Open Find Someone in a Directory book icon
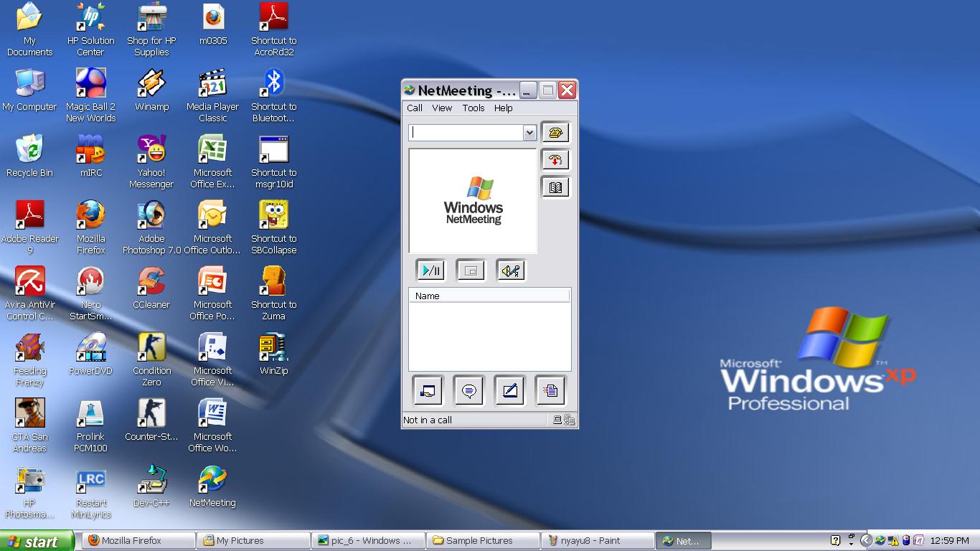This screenshot has height=551, width=980. [555, 187]
